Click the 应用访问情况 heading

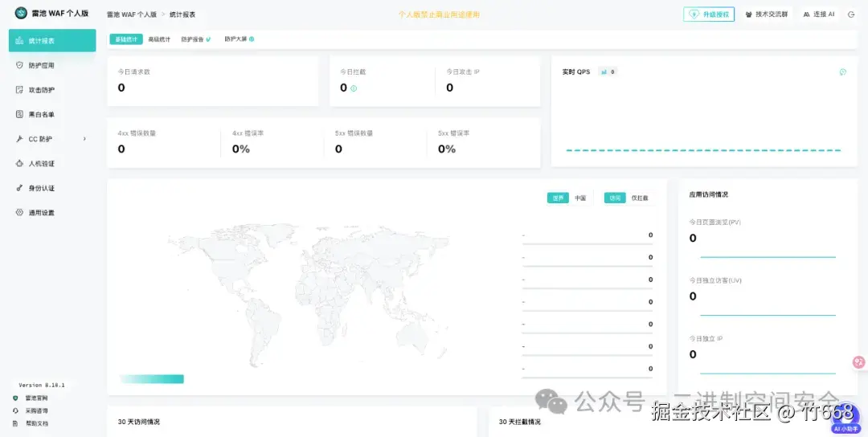click(709, 194)
